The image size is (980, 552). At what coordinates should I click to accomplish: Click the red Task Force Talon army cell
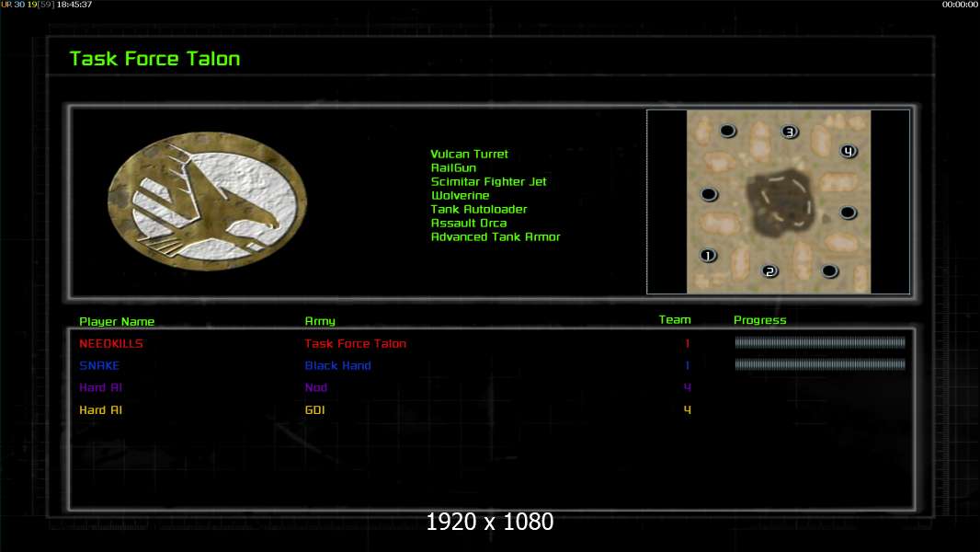coord(356,343)
